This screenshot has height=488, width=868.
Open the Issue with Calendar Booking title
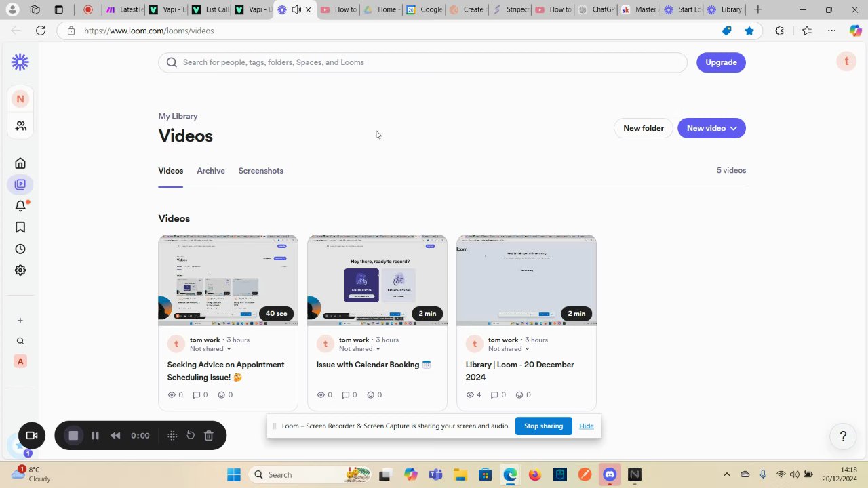tap(374, 365)
